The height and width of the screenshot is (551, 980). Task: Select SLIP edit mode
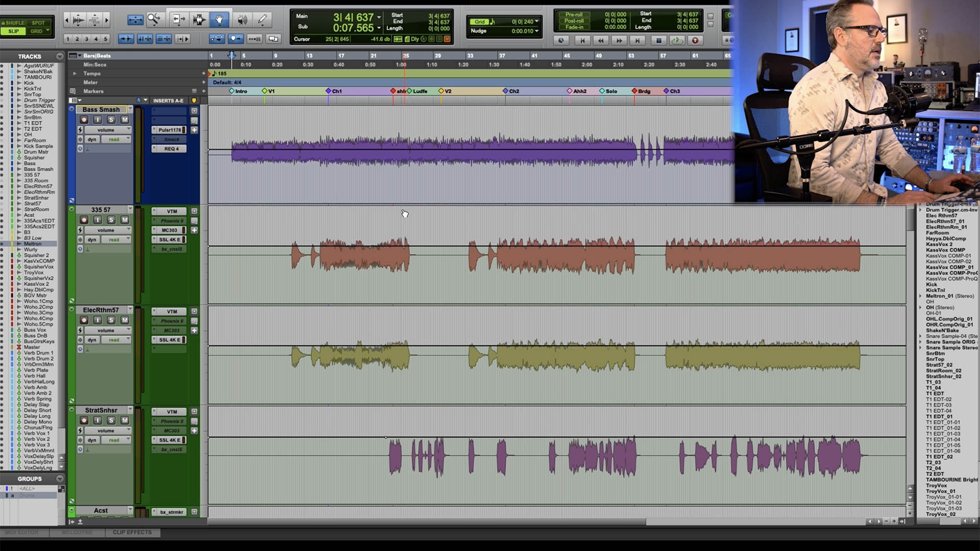[13, 31]
